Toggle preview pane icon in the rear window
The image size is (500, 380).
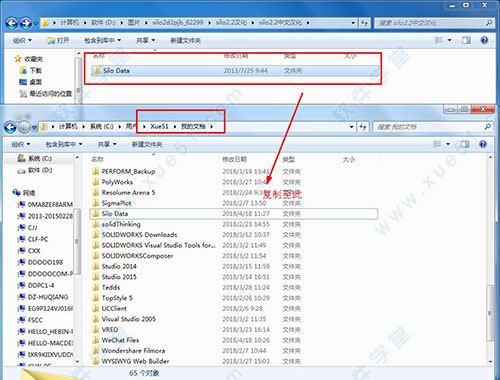pyautogui.click(x=466, y=40)
